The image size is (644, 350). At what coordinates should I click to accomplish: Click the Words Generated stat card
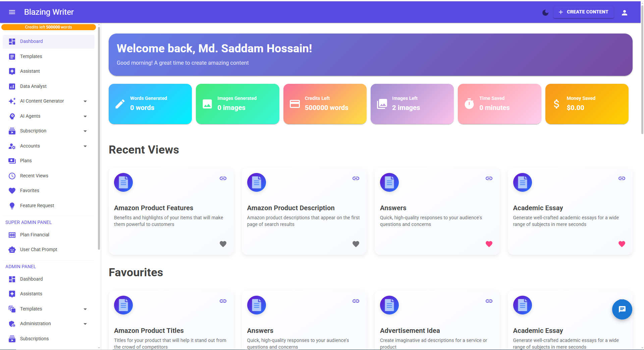pos(150,104)
